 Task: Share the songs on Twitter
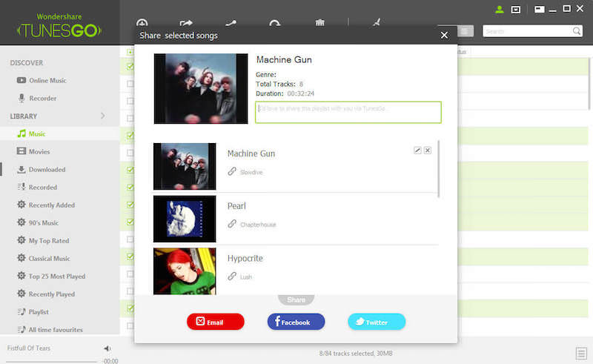pyautogui.click(x=377, y=322)
